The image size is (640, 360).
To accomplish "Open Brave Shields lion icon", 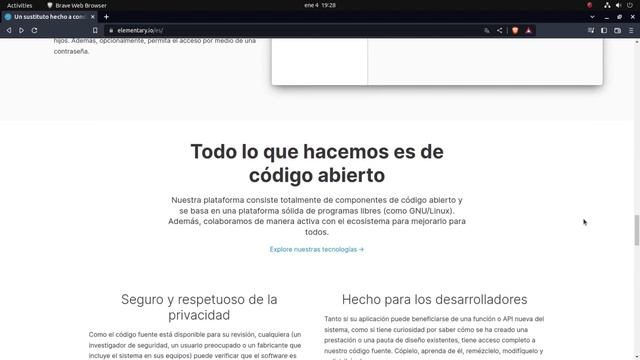I will pyautogui.click(x=515, y=30).
